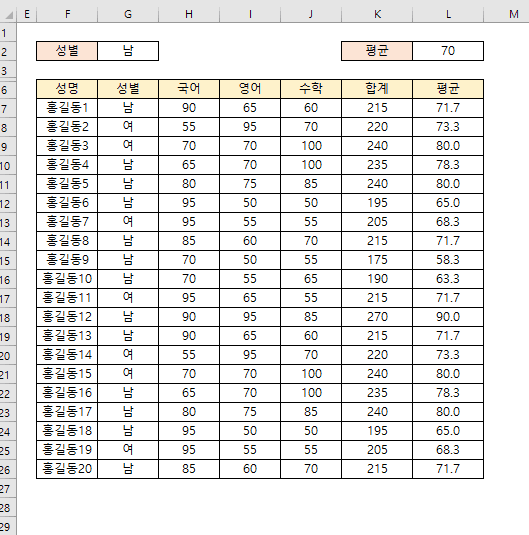529x535 pixels.
Task: Click the name cell '홍길동18'
Action: click(67, 431)
